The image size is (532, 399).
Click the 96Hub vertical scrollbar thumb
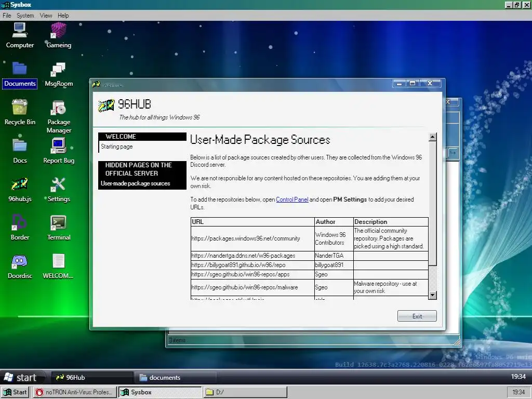click(432, 203)
